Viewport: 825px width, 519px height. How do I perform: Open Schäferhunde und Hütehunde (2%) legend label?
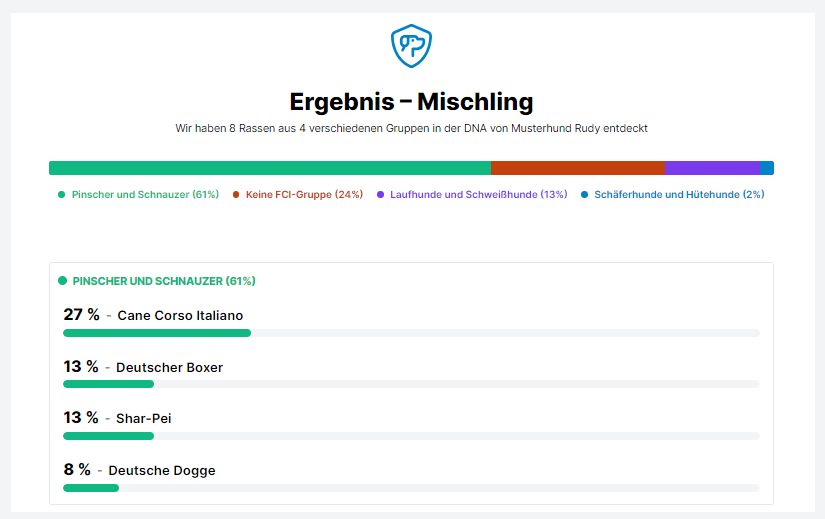[679, 195]
